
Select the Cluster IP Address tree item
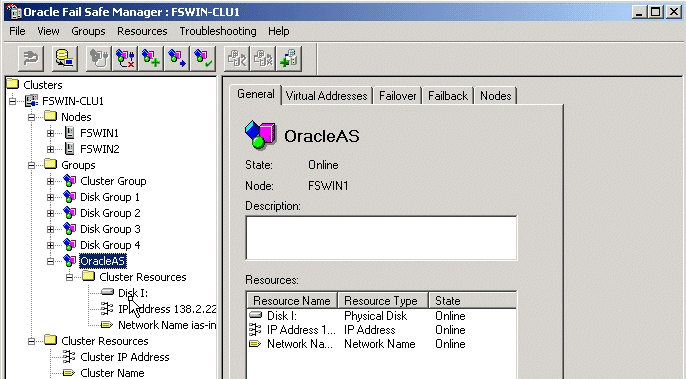[125, 357]
